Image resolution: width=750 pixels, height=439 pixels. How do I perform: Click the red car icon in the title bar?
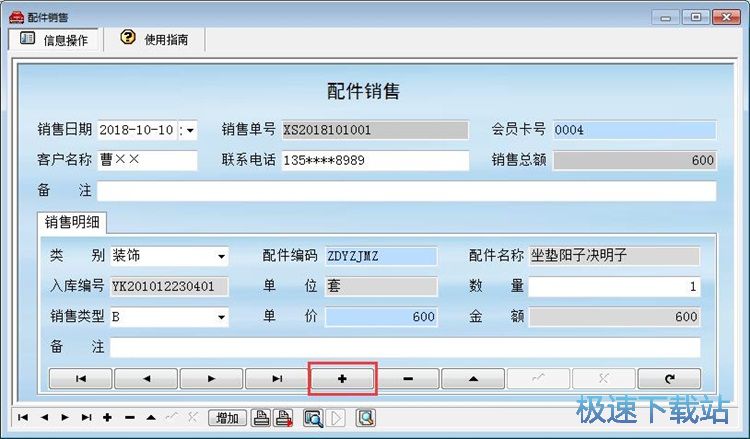[17, 17]
